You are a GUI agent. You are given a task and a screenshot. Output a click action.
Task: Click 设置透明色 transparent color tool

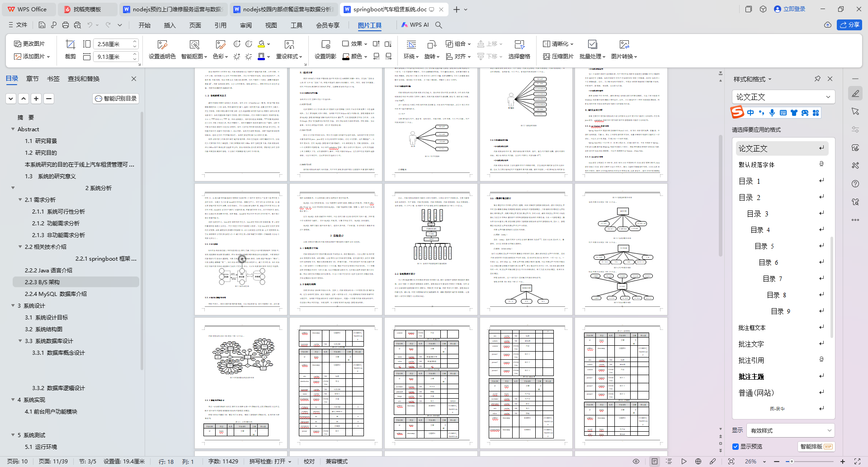(162, 49)
